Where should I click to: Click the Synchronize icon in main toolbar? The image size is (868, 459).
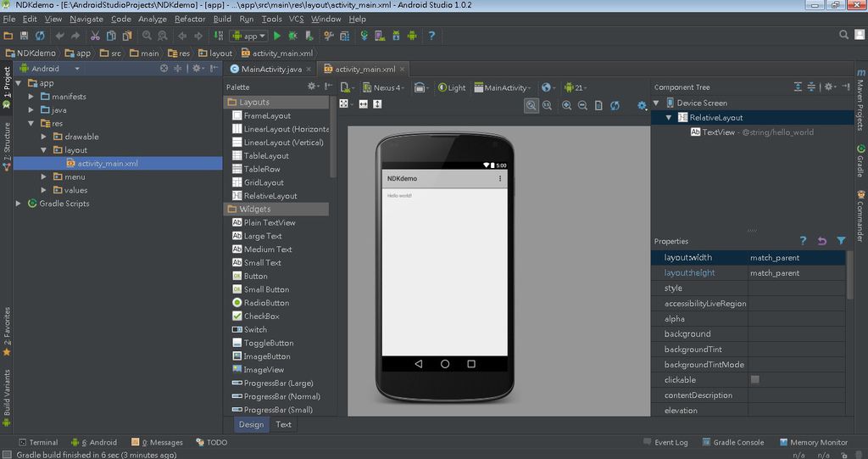click(40, 36)
